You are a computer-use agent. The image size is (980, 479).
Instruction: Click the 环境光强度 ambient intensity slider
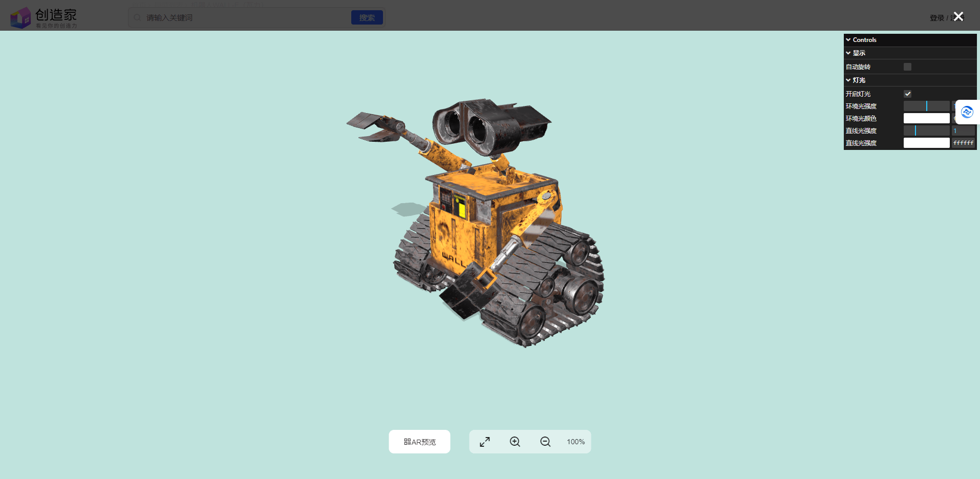[926, 106]
